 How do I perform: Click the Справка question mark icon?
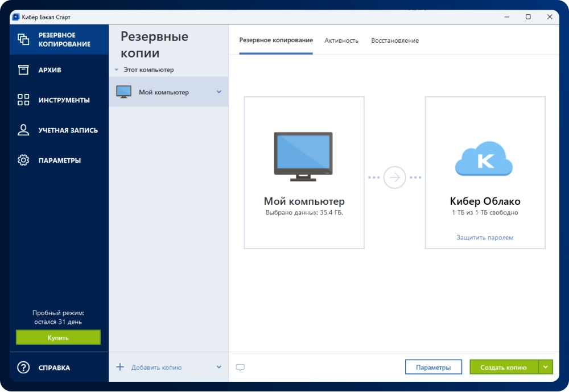(x=23, y=368)
